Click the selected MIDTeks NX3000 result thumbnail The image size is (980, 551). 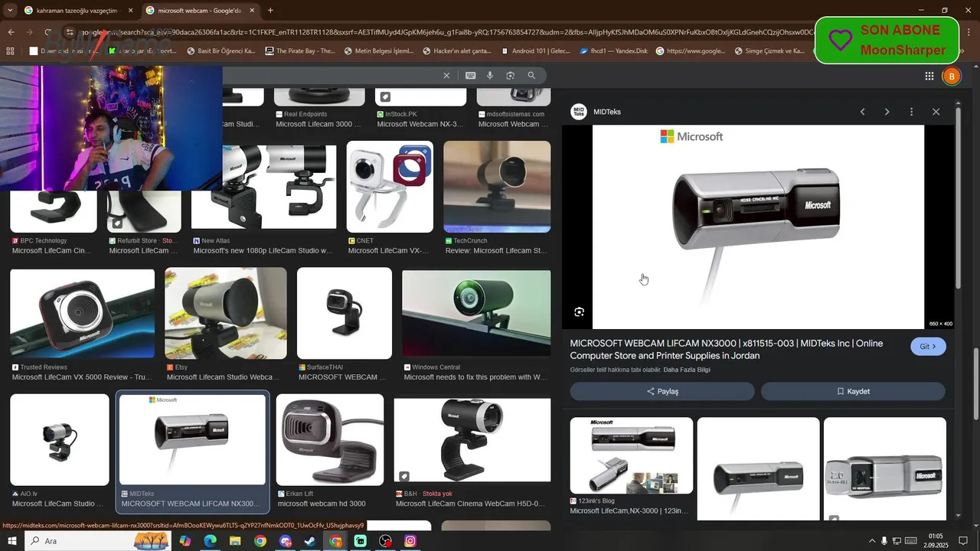pos(192,440)
